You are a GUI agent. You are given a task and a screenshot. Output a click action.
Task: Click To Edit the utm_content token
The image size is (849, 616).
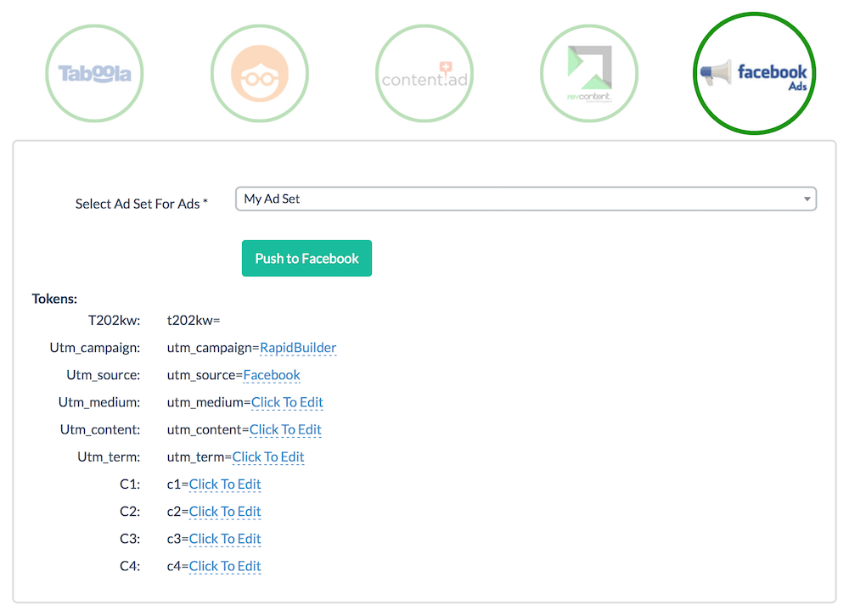click(x=285, y=429)
